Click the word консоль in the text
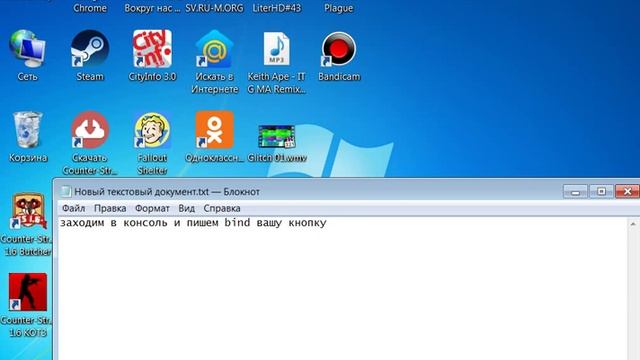640x360 pixels. [145, 223]
